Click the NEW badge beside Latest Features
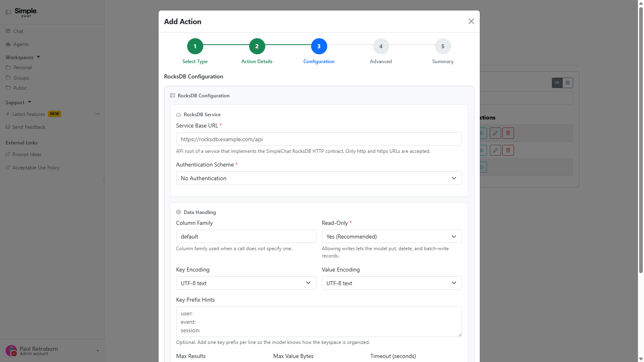The height and width of the screenshot is (362, 644). (x=54, y=114)
